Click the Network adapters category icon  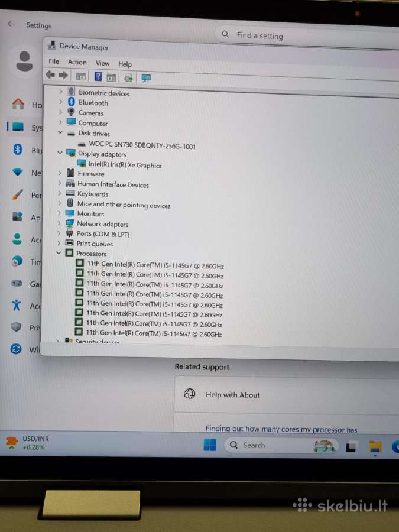(70, 223)
